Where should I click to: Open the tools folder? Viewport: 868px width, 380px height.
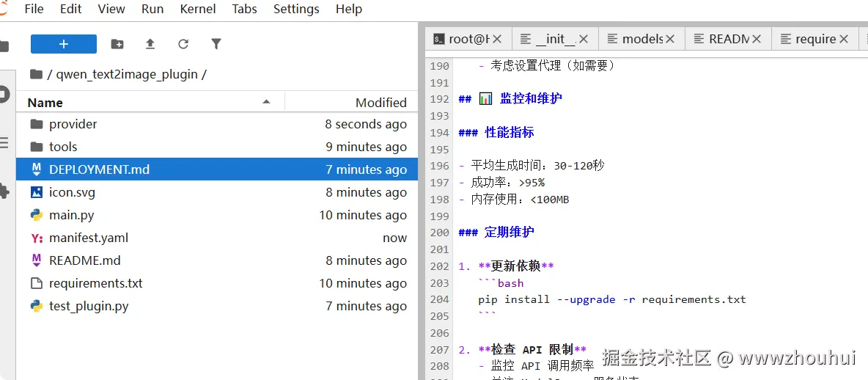click(217, 147)
